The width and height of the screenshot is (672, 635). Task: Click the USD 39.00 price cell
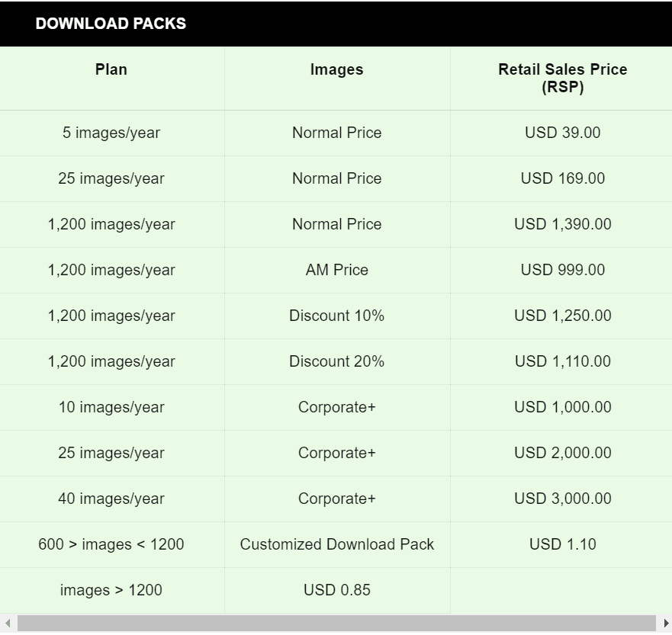pyautogui.click(x=562, y=133)
